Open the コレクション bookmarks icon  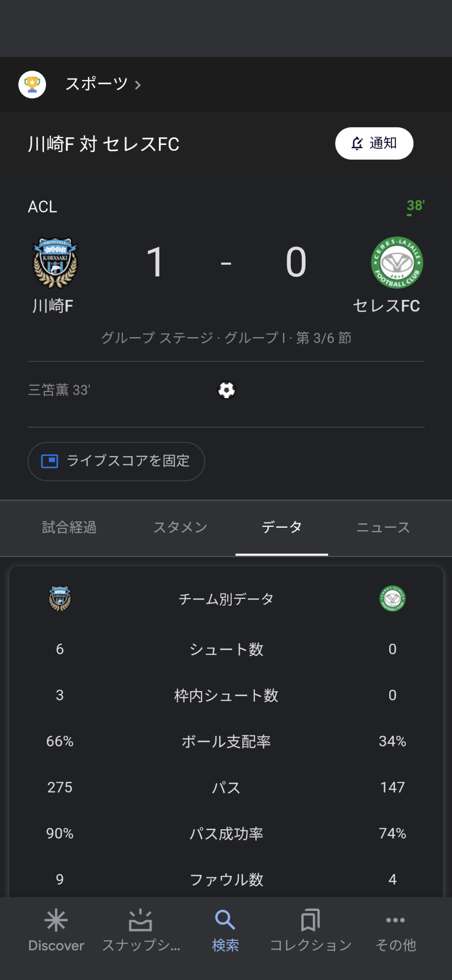click(x=310, y=920)
